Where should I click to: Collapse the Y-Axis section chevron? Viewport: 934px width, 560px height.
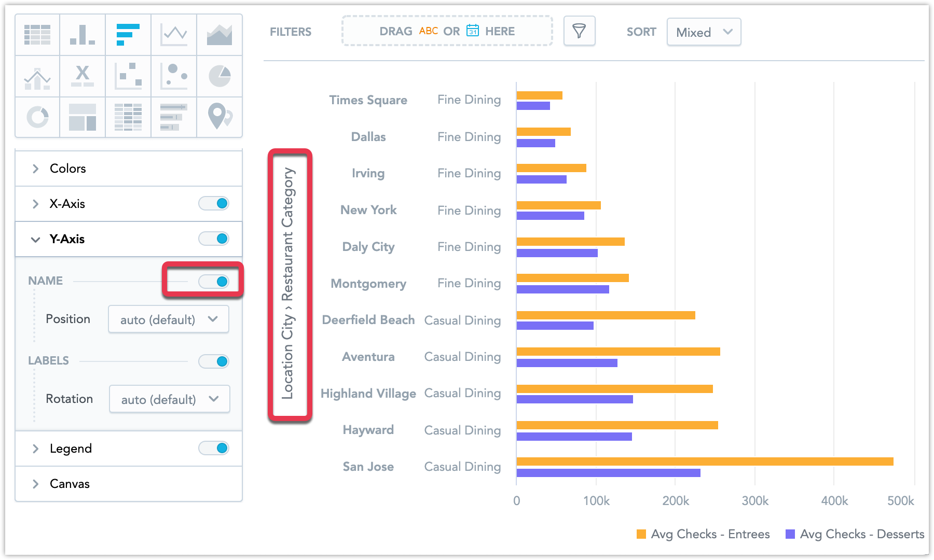click(35, 239)
